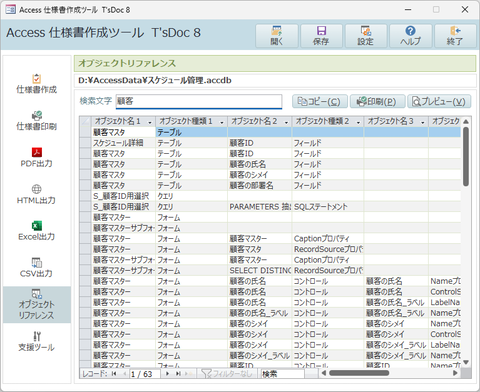
Task: Click the SQLステートメント cell
Action: pos(328,207)
